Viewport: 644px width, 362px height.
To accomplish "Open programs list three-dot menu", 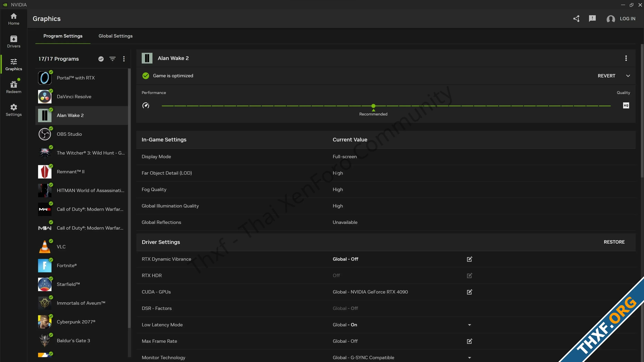I will 124,59.
